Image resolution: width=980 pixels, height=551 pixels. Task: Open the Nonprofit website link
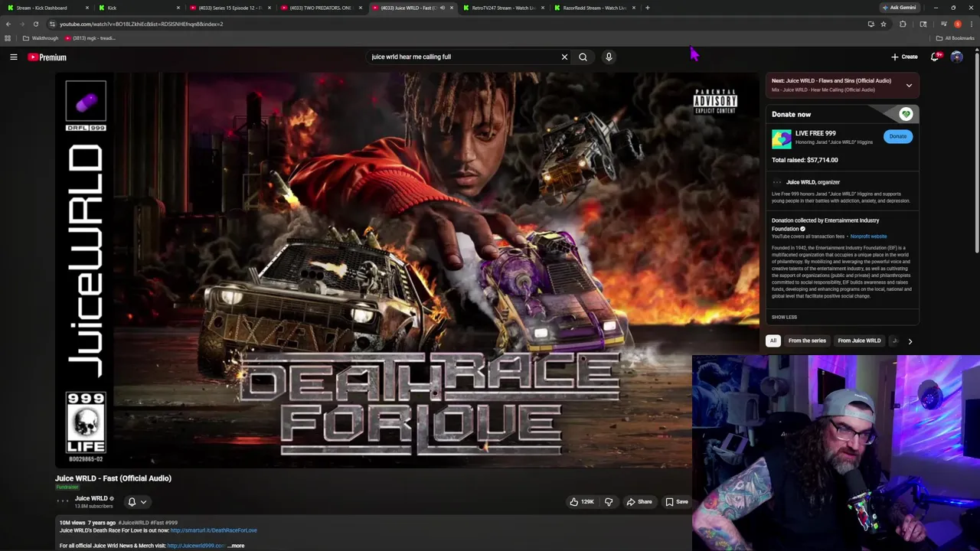tap(868, 236)
